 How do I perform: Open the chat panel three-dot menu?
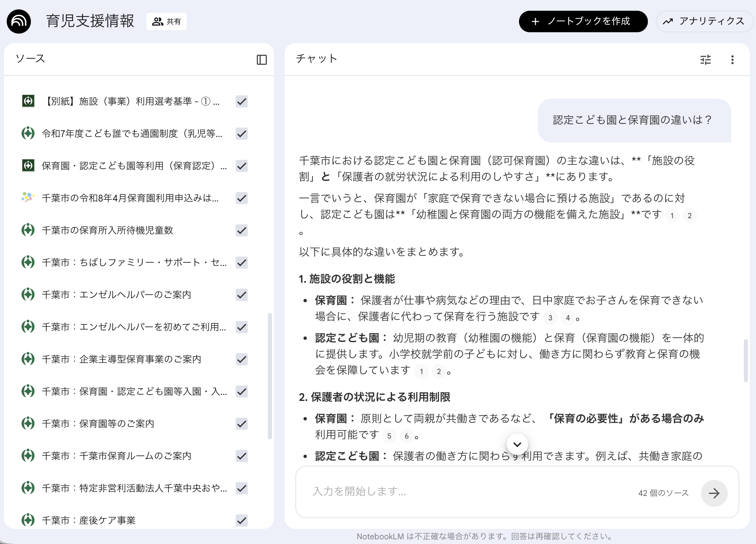pos(732,59)
